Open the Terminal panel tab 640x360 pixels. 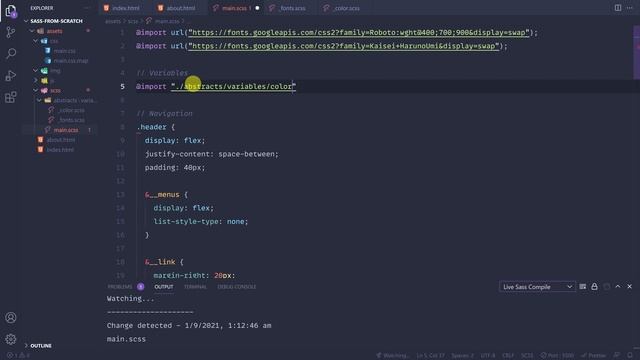click(195, 287)
